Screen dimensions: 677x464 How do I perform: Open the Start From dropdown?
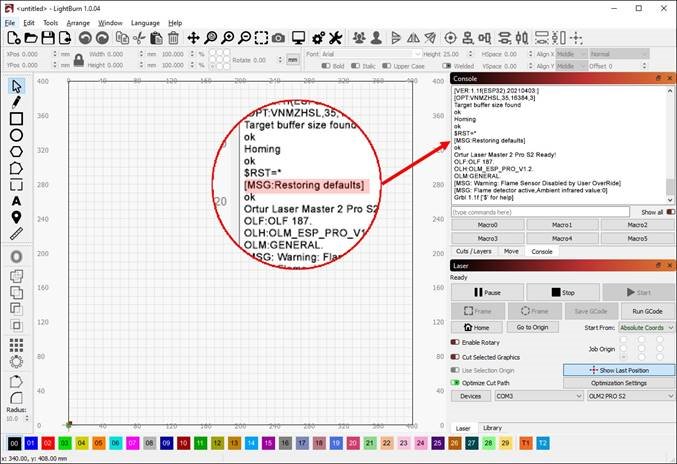pyautogui.click(x=646, y=328)
